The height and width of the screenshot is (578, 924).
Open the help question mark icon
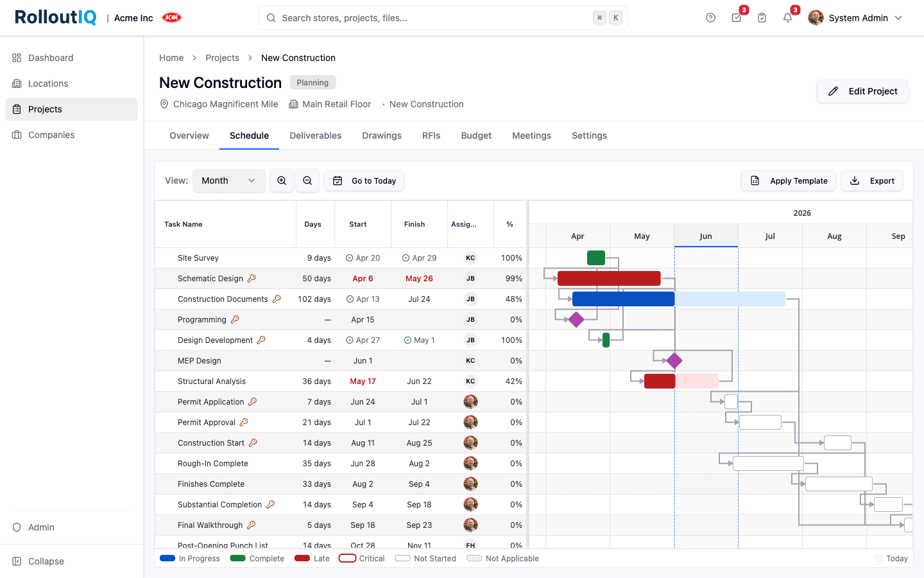710,18
